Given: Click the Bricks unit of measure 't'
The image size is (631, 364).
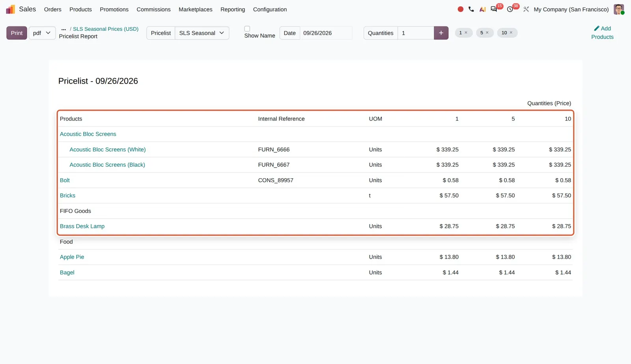Looking at the screenshot, I should pos(370,196).
